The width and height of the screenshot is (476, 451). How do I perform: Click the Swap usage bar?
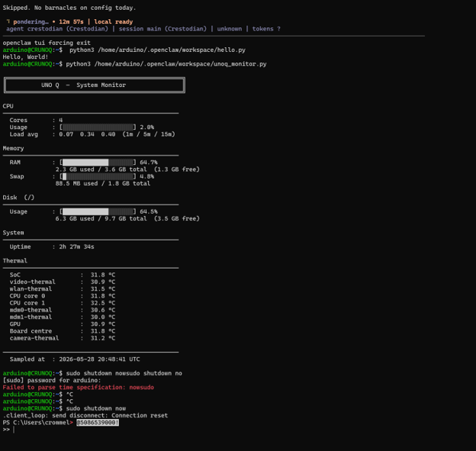click(x=98, y=176)
